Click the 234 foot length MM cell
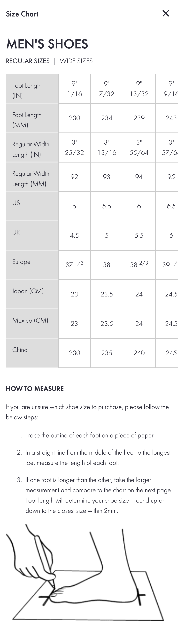 pyautogui.click(x=107, y=118)
